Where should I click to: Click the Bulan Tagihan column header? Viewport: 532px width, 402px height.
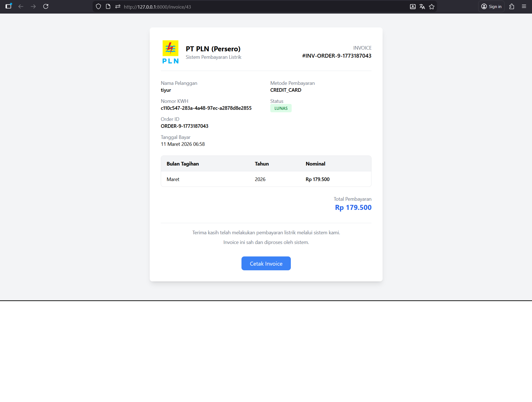(x=183, y=164)
